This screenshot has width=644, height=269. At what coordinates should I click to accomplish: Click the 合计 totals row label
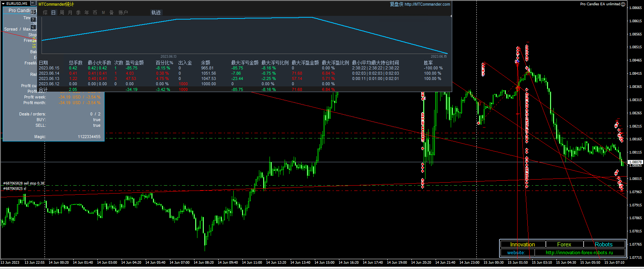click(43, 89)
